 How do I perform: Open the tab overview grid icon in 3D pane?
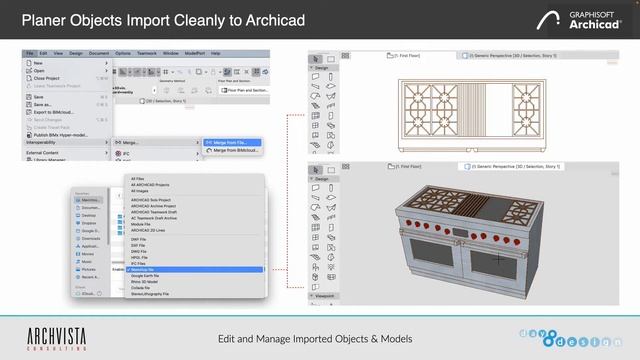click(x=345, y=167)
